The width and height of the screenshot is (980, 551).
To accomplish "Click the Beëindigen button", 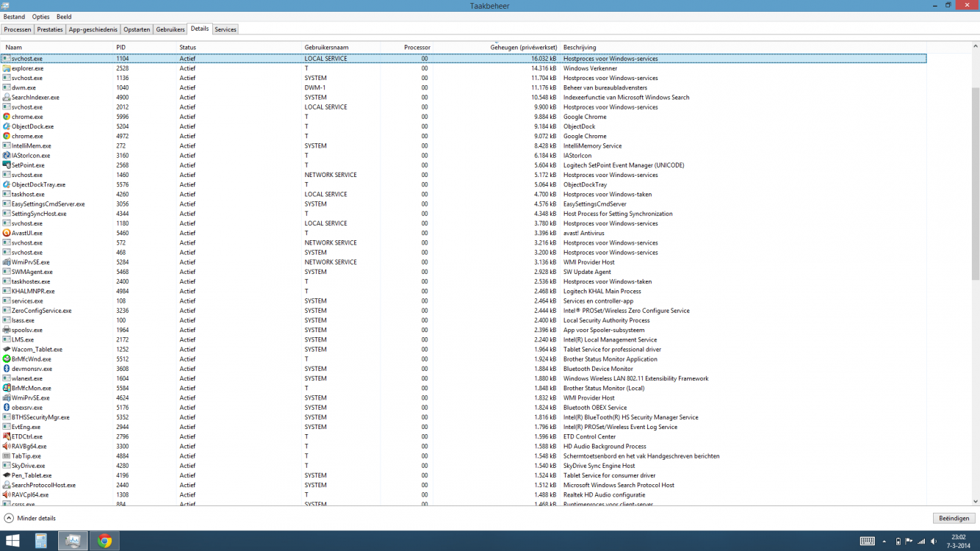I will pos(954,518).
